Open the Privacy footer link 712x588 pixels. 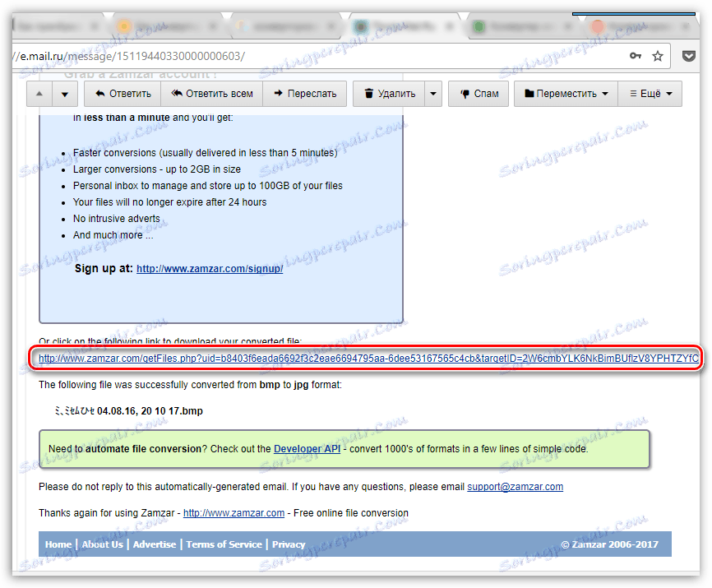click(x=289, y=544)
